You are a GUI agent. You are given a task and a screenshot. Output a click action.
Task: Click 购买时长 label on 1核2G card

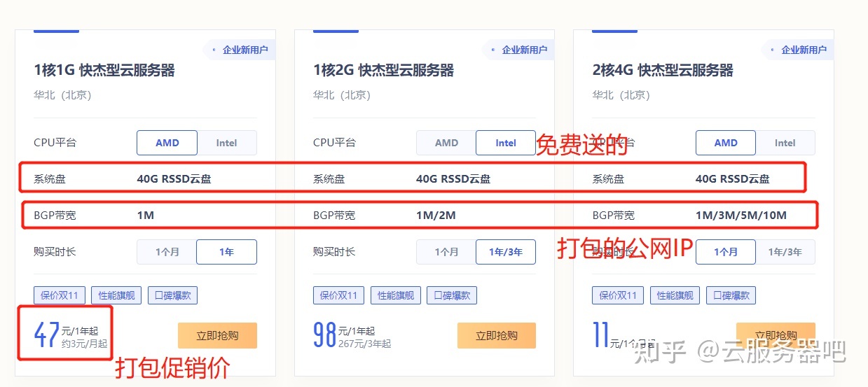pyautogui.click(x=334, y=251)
